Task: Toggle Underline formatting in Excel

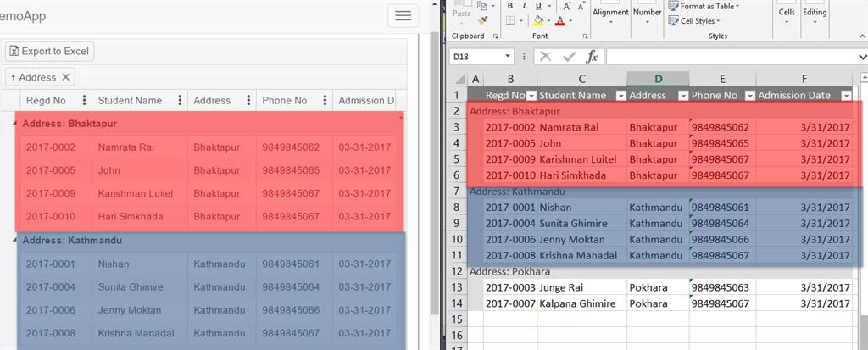Action: pos(538,6)
